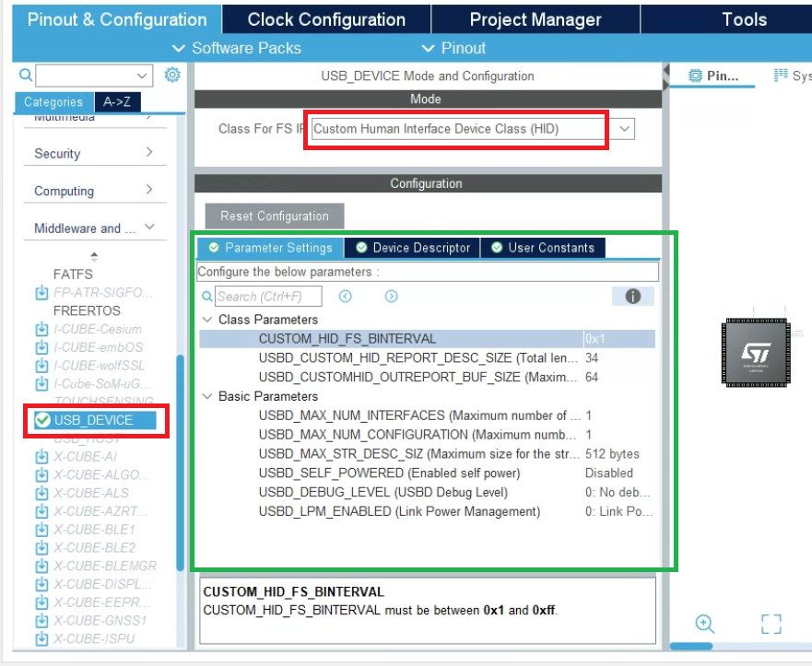Open the Device Descriptor tab
This screenshot has height=666, width=812.
[x=413, y=248]
